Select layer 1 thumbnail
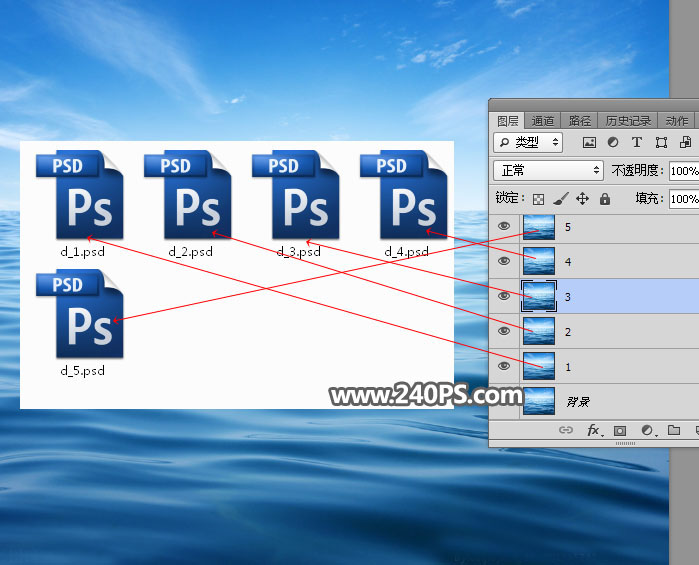The image size is (699, 565). pyautogui.click(x=539, y=366)
